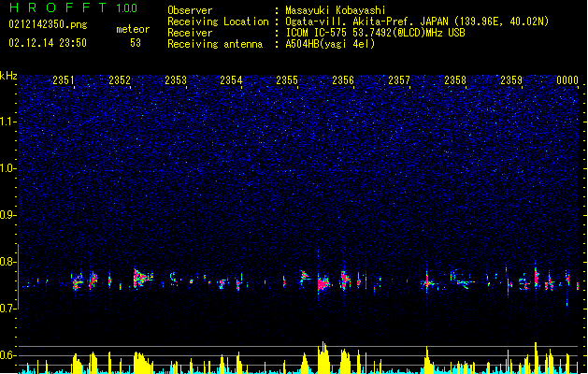Click the 2356 time marker
588x374 pixels.
[343, 80]
